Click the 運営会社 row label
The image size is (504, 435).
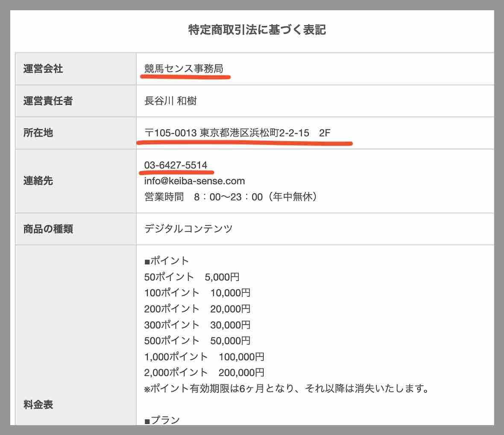[x=43, y=69]
